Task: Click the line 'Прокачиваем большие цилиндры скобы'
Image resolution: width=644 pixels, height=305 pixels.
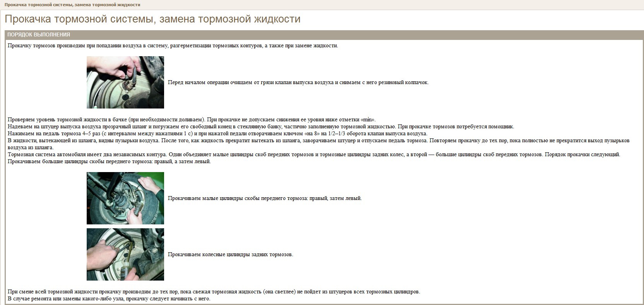Action: (109, 162)
